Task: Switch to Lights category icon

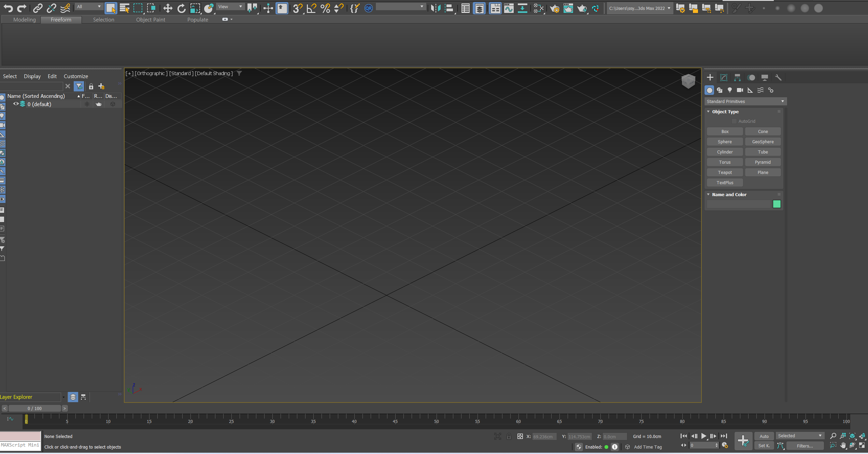Action: click(730, 90)
